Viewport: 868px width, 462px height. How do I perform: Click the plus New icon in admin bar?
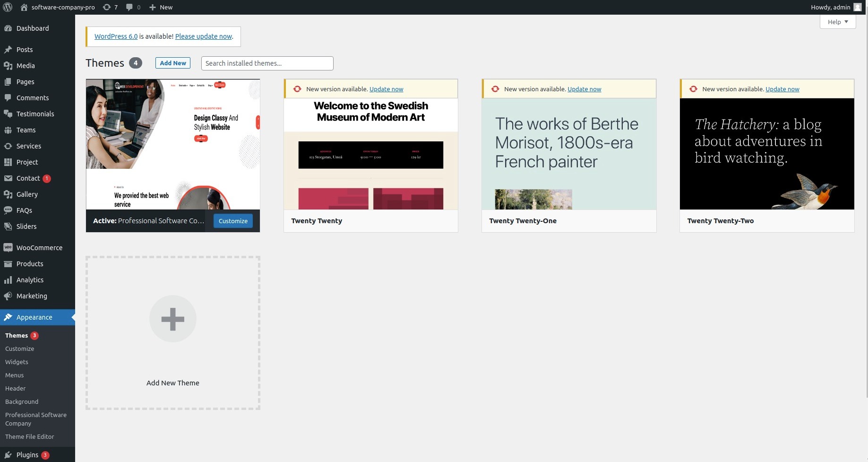(x=152, y=7)
